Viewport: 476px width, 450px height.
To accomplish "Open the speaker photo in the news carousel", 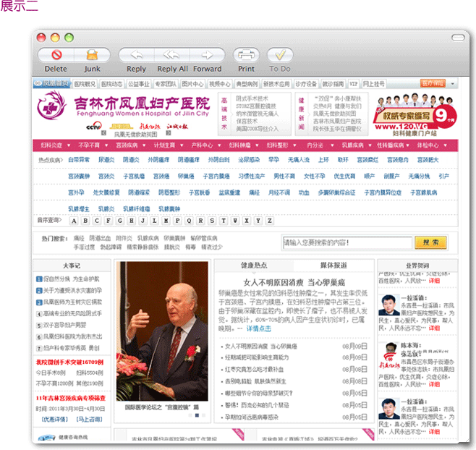I will point(163,331).
